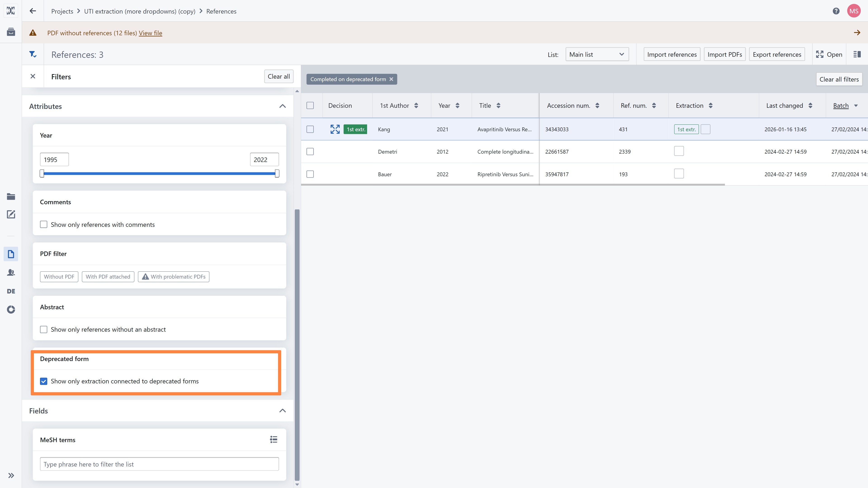Go to Projects in the breadcrumb

click(x=62, y=11)
